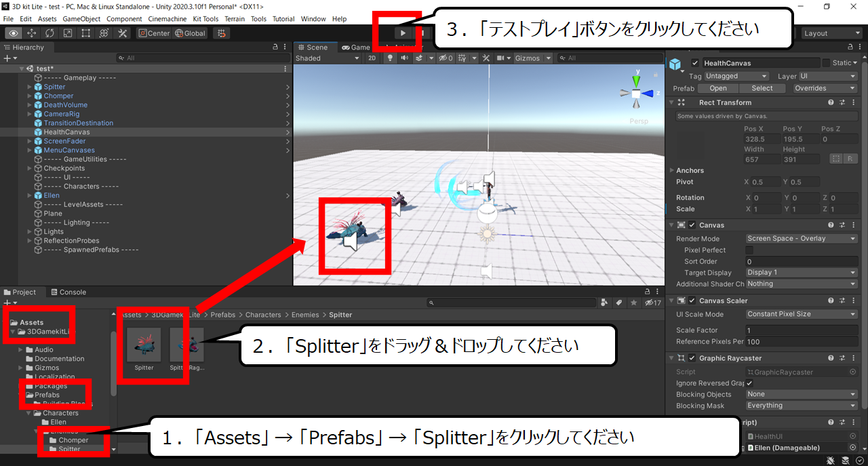Disable the Graphic Raycaster component checkbox
The height and width of the screenshot is (466, 868).
692,358
